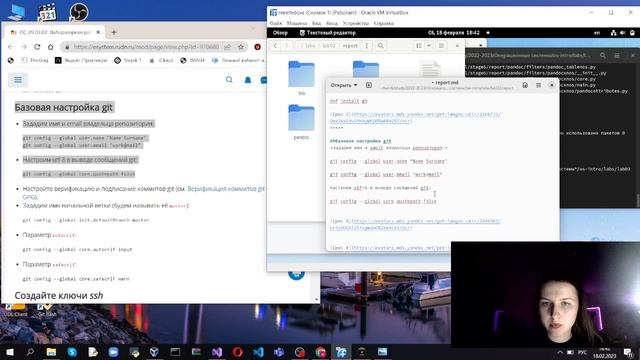Go back in the browser
640x360 pixels.
tap(11, 47)
